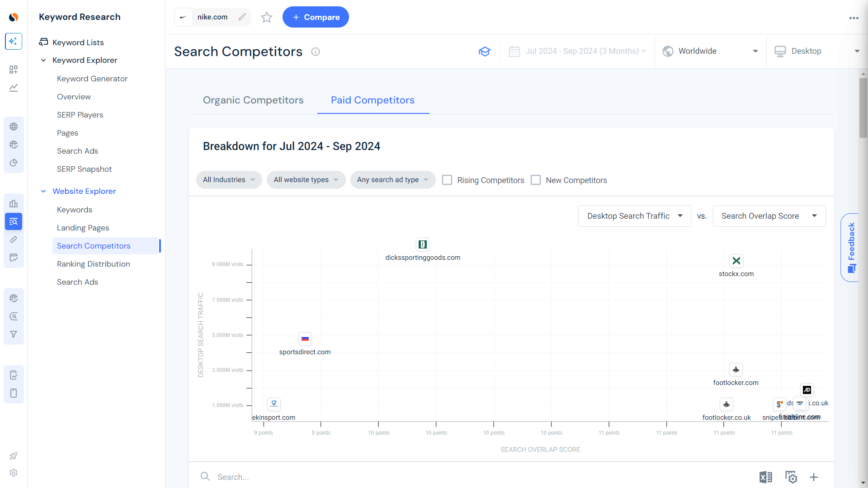Open the SERP Snapshot page
868x488 pixels.
click(x=84, y=169)
